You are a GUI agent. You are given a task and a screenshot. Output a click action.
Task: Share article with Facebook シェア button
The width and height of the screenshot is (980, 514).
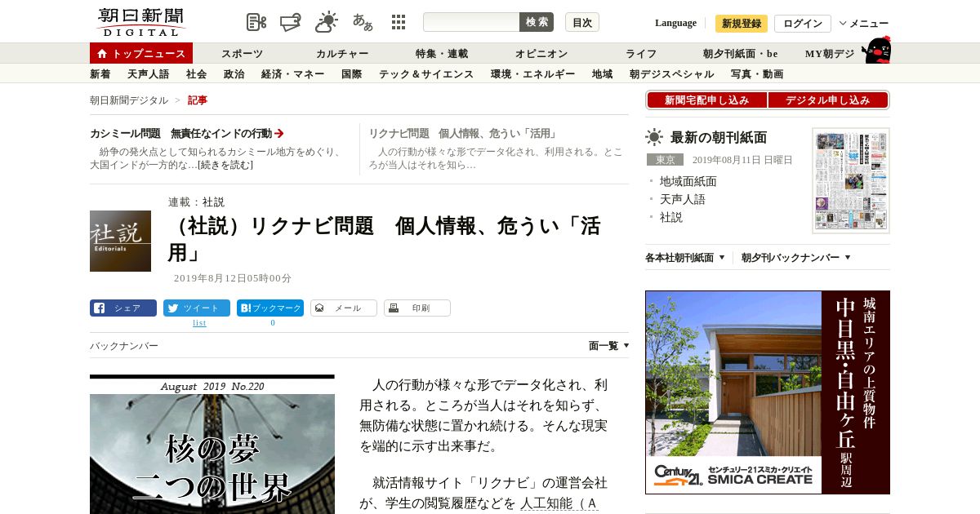click(123, 308)
